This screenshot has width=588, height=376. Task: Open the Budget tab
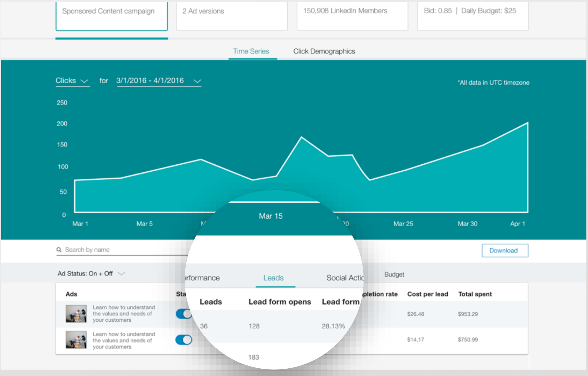pyautogui.click(x=394, y=274)
